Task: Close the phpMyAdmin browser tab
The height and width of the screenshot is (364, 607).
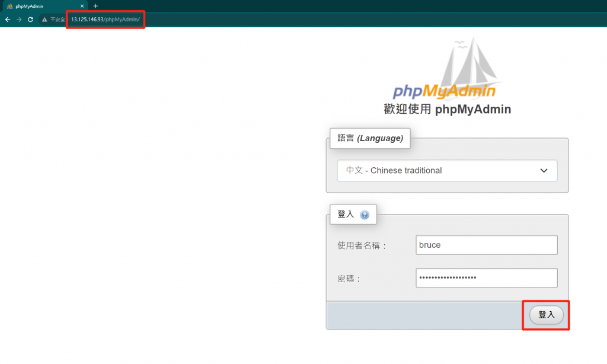Action: [82, 6]
